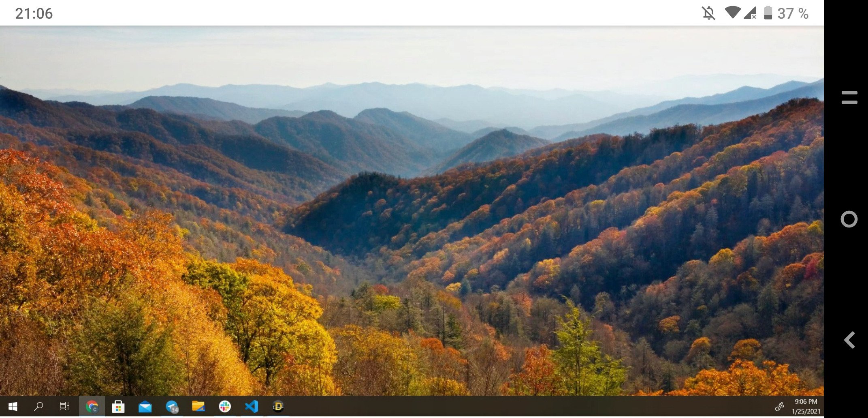
Task: Tap the muted notifications bell icon
Action: [x=708, y=13]
